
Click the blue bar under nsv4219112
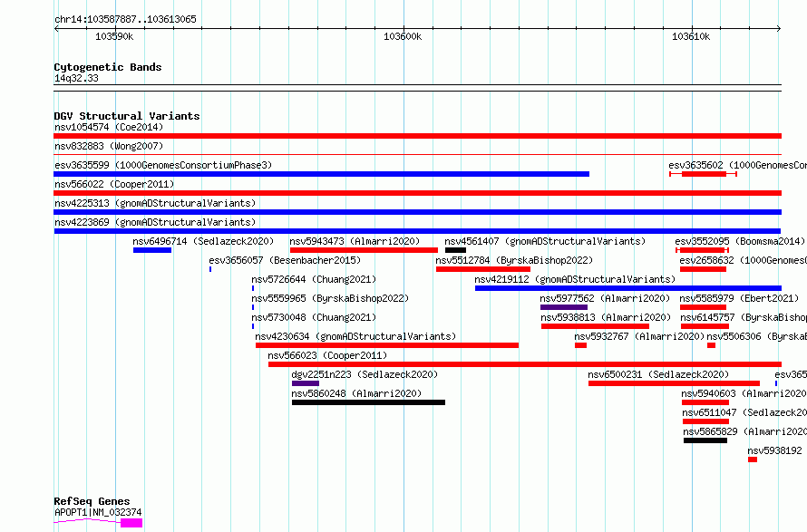(628, 288)
